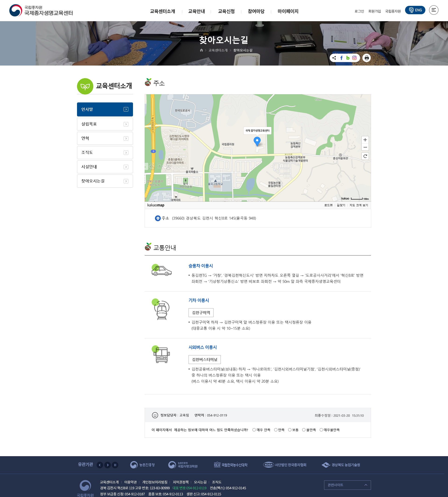Screen dimensions: 448x497
Task: Open the Instagram share icon
Action: click(x=354, y=58)
